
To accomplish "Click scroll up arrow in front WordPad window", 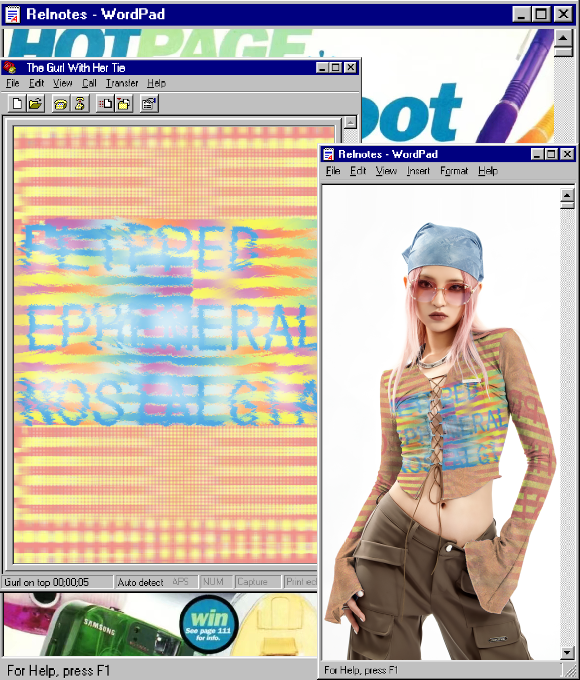I will coord(567,195).
